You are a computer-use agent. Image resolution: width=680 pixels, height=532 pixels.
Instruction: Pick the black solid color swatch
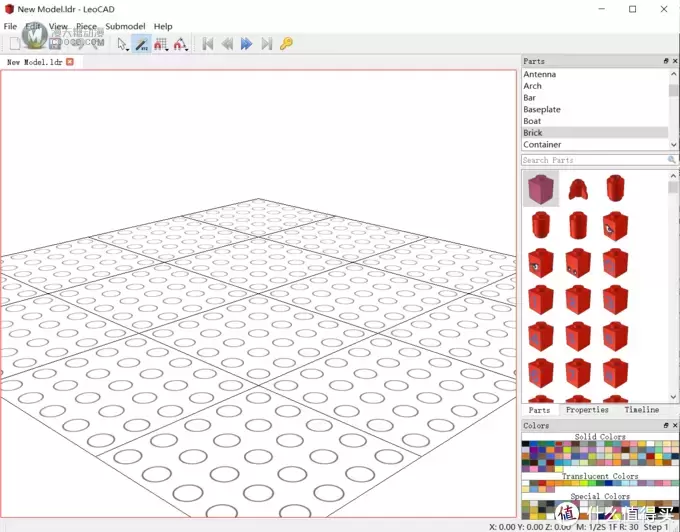(526, 444)
